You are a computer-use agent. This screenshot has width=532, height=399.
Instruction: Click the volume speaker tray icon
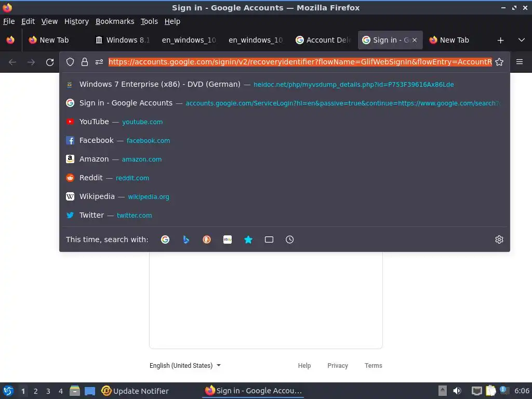coord(457,391)
